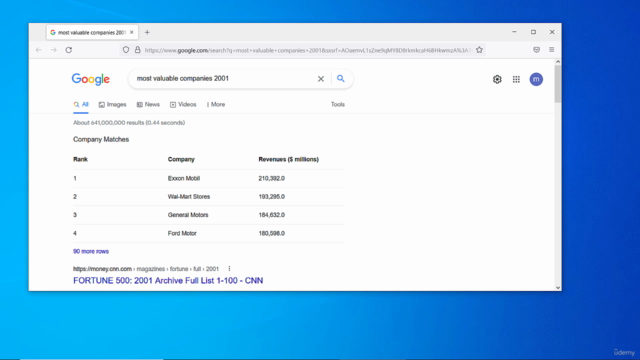The image size is (640, 360).
Task: Click the Google search input field
Action: [x=224, y=78]
